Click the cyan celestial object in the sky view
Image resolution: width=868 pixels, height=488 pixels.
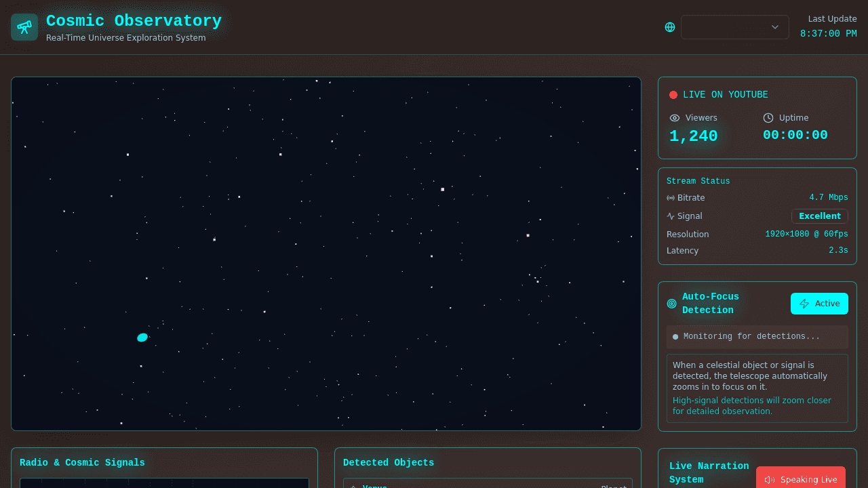point(142,337)
